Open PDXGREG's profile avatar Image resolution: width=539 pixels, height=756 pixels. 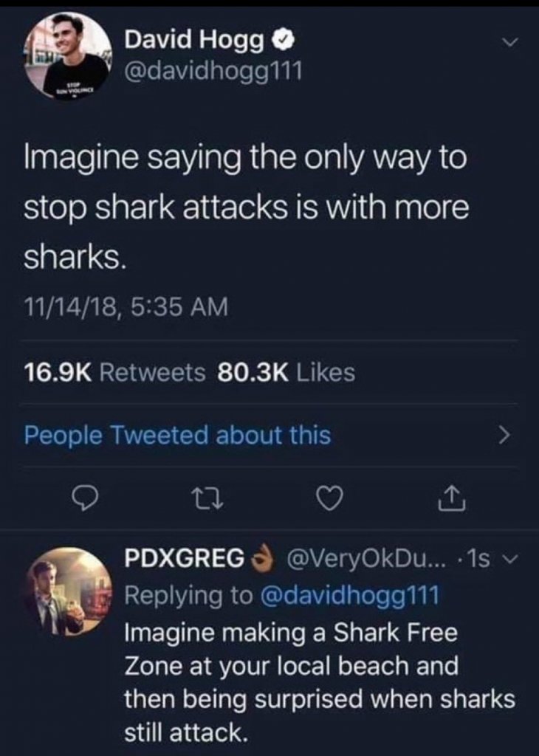70,593
